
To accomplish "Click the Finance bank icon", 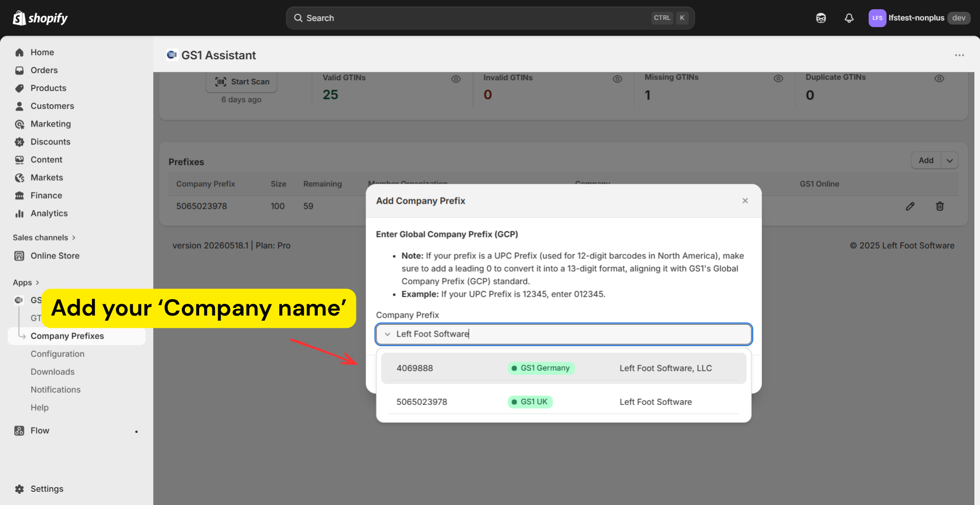I will tap(19, 195).
